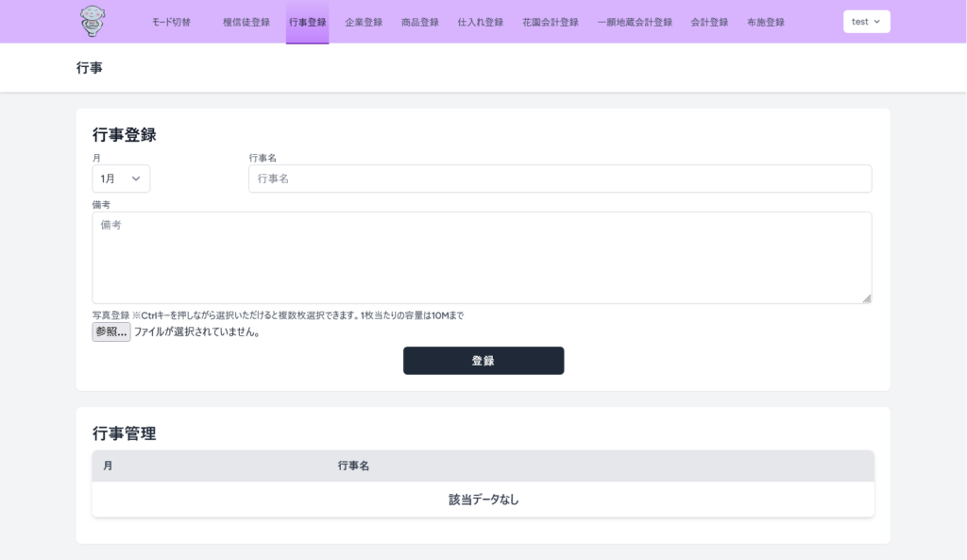Click into the 行事名 input field
This screenshot has height=560, width=967.
pyautogui.click(x=559, y=178)
